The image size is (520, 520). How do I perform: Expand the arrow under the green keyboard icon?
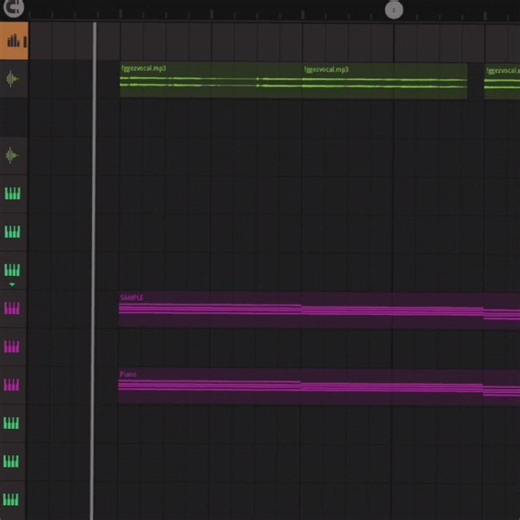[x=12, y=285]
